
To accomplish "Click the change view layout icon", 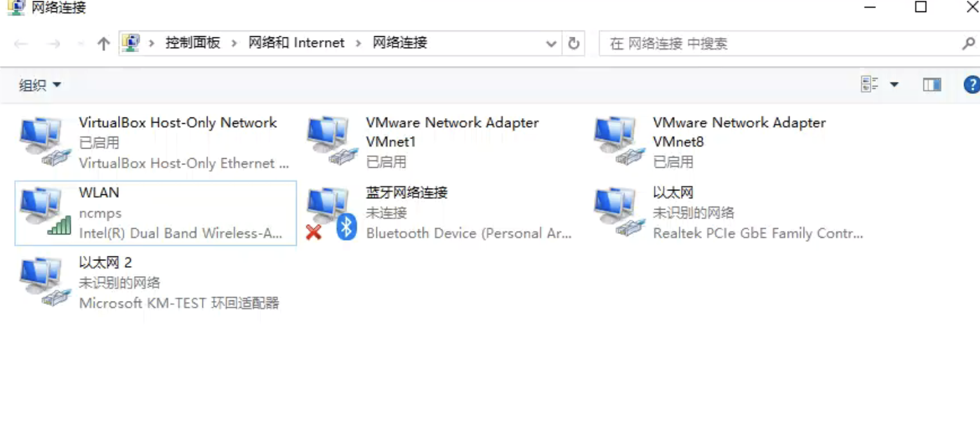I will click(x=870, y=84).
